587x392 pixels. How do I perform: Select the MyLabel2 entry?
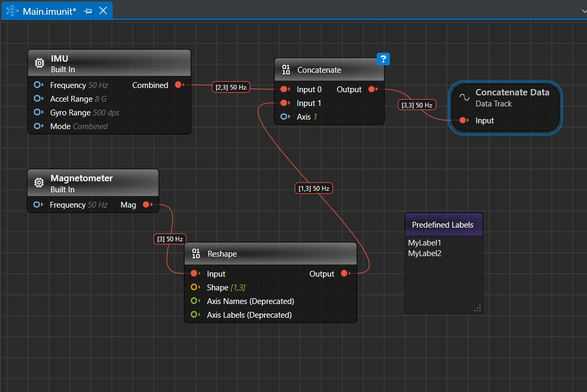[425, 253]
